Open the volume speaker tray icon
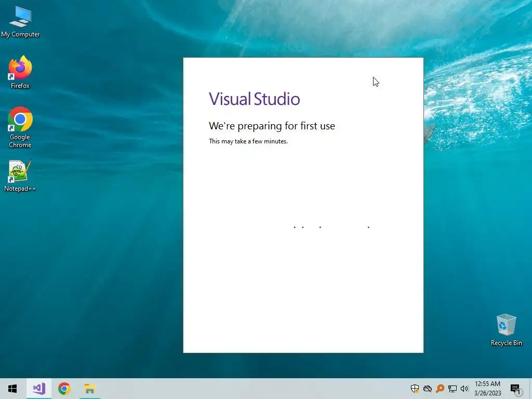 click(x=464, y=389)
